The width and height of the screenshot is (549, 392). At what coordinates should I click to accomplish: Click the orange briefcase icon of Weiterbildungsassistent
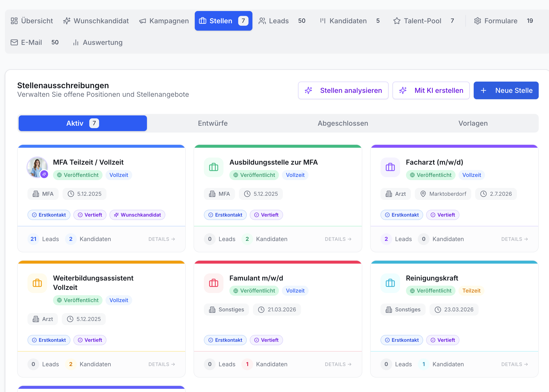[x=37, y=283]
